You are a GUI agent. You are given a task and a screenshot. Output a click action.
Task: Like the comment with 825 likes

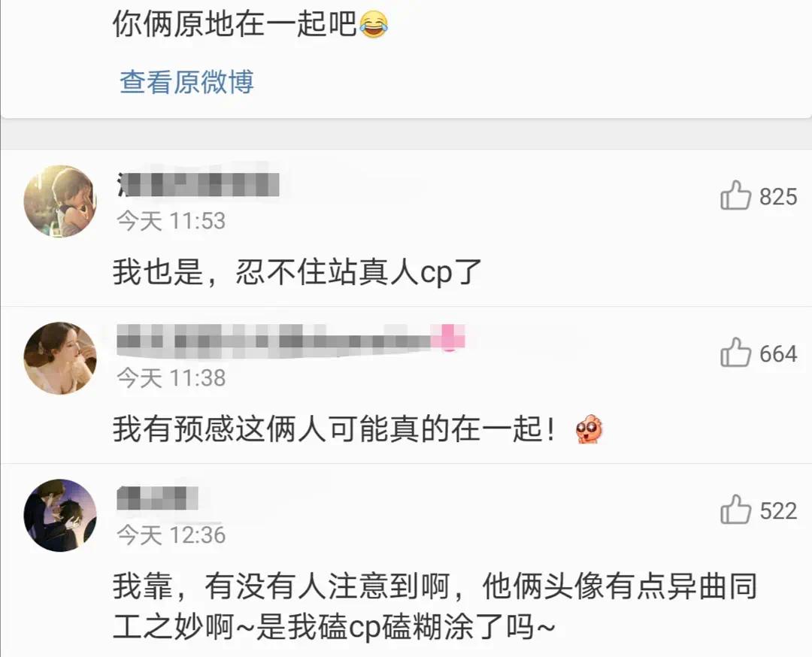click(x=735, y=195)
